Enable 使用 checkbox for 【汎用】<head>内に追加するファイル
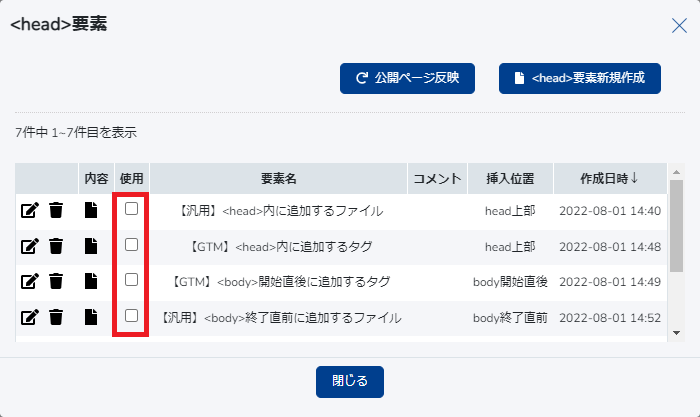This screenshot has width=700, height=417. [131, 209]
